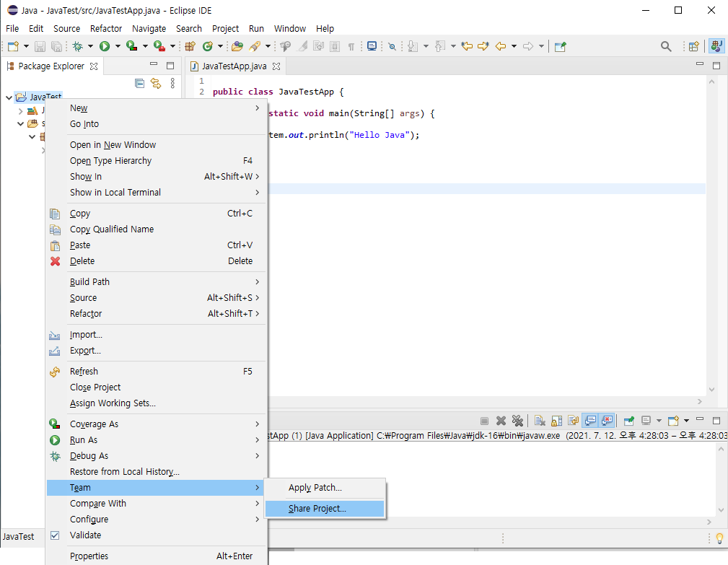Click the Save All toolbar icon
The image size is (728, 565).
[x=56, y=46]
